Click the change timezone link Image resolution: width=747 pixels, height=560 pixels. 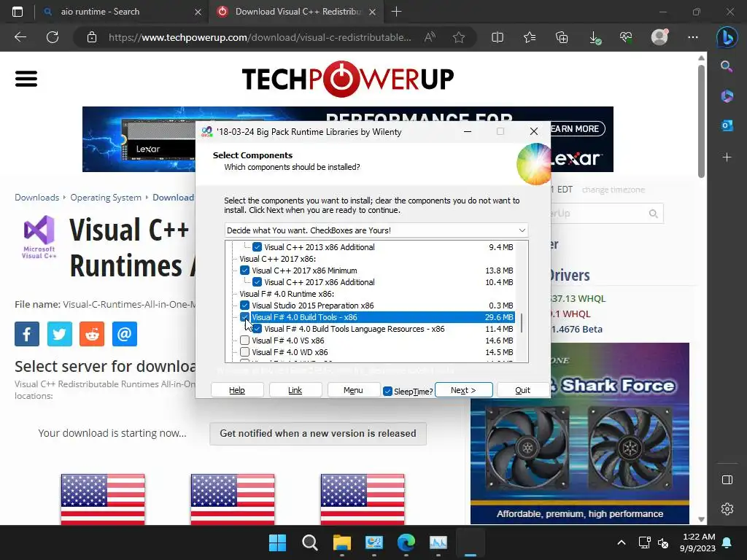(613, 190)
